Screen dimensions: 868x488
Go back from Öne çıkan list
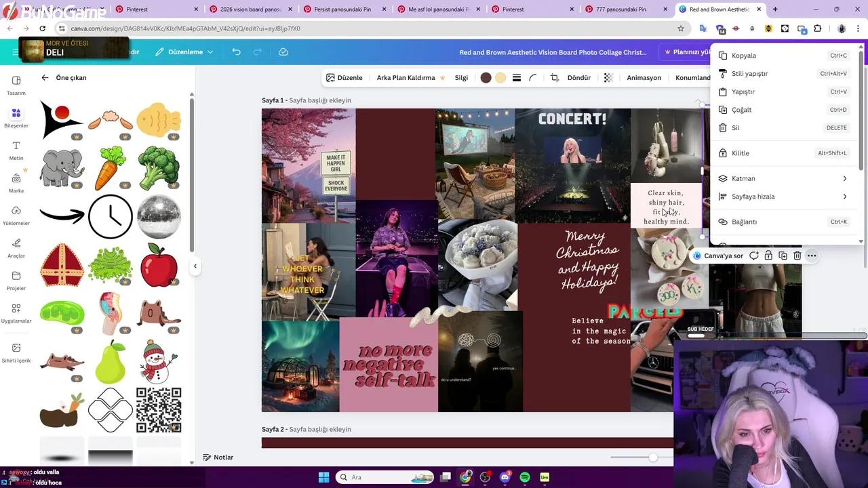pos(45,77)
